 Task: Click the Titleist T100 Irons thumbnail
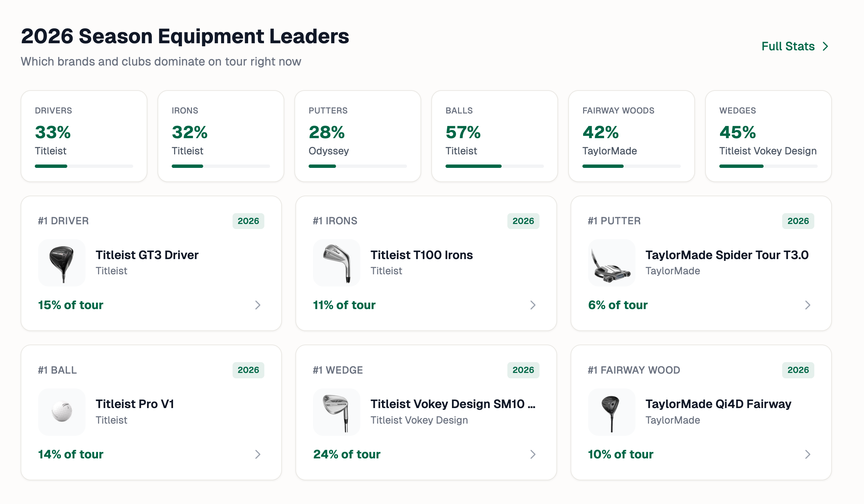coord(337,263)
